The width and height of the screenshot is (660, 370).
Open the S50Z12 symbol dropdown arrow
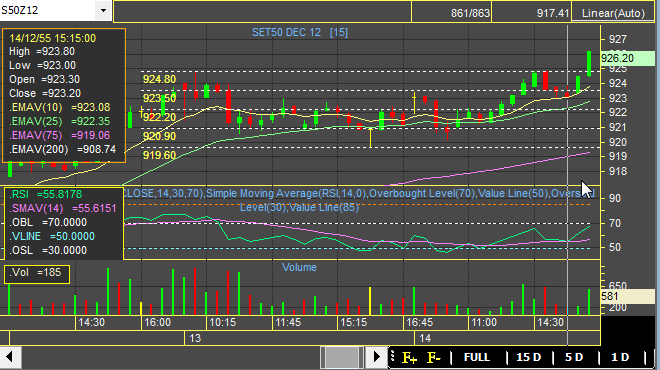click(x=103, y=11)
